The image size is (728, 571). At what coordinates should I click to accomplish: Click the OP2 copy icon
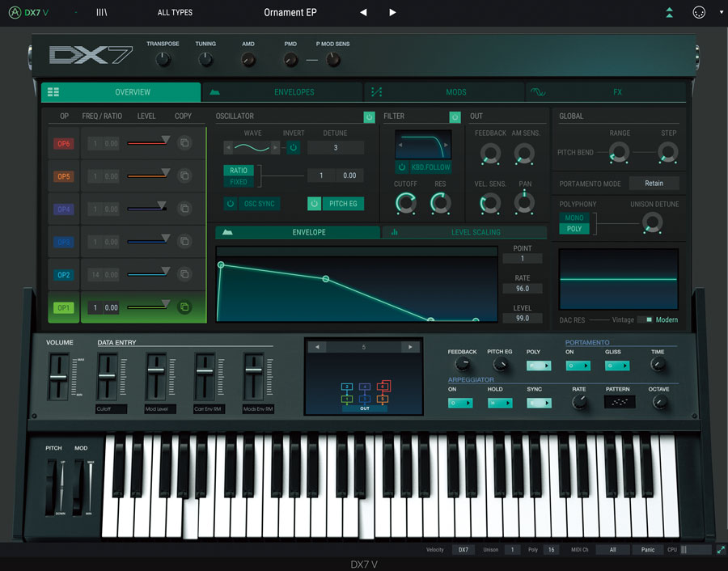[x=184, y=274]
